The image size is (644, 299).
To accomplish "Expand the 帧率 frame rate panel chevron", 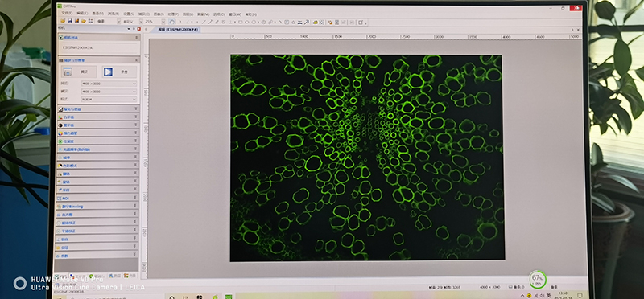I will click(136, 157).
